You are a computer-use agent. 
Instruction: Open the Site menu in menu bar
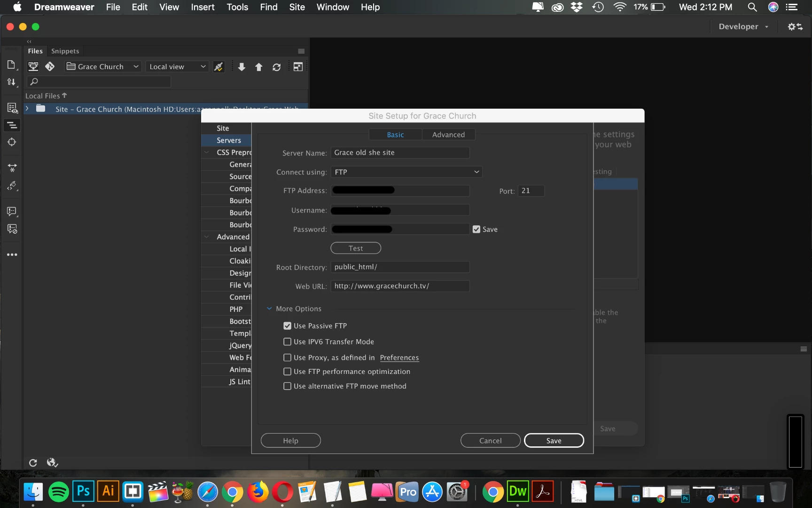[x=297, y=7]
